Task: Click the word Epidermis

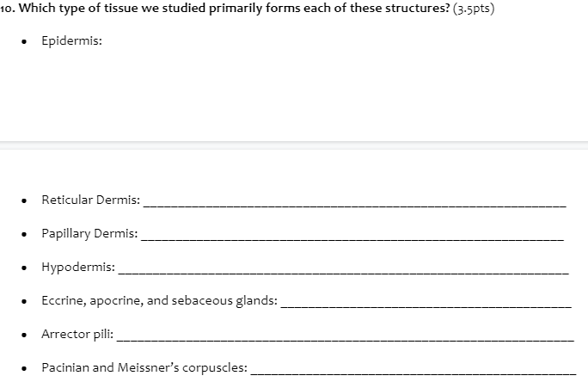Action: (x=70, y=40)
